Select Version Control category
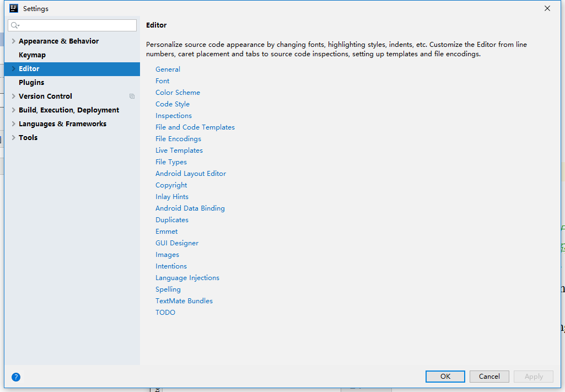 tap(45, 96)
